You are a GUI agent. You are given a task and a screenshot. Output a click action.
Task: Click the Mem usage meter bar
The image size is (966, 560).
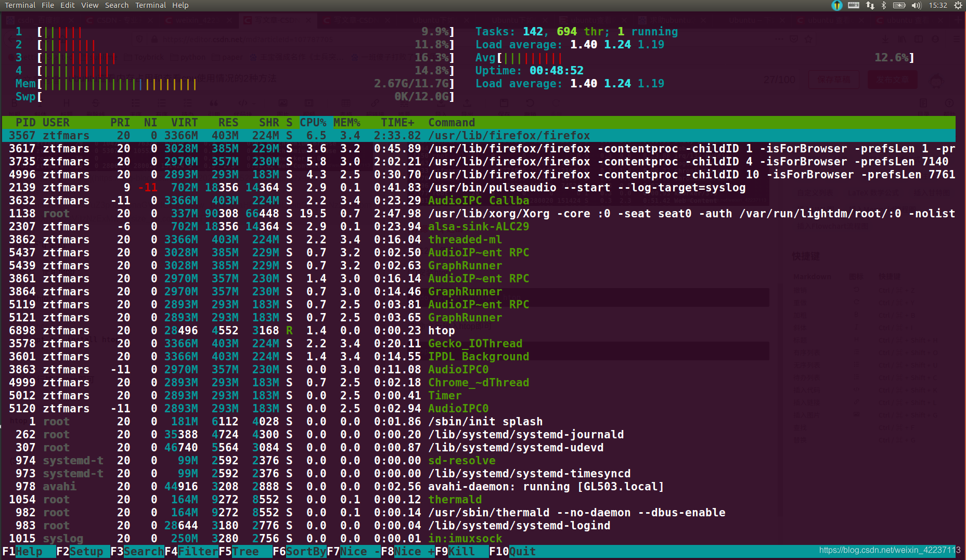coord(235,84)
